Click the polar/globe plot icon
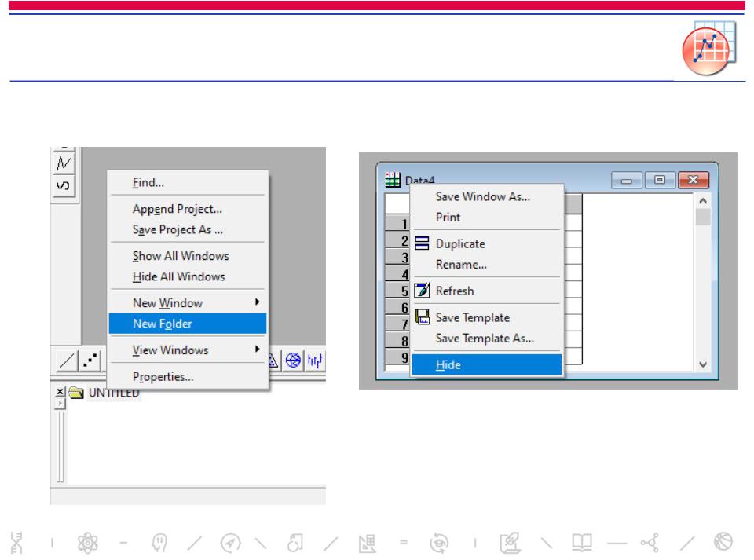The width and height of the screenshot is (754, 560). pyautogui.click(x=293, y=360)
